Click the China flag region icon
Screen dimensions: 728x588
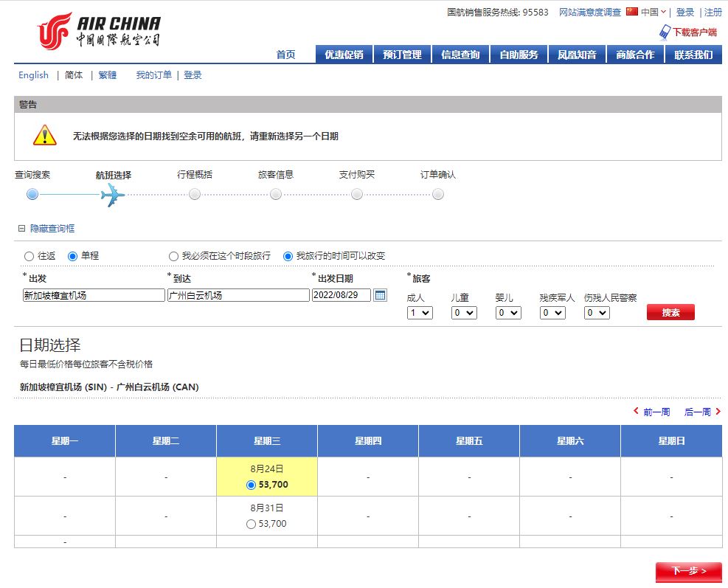(631, 12)
